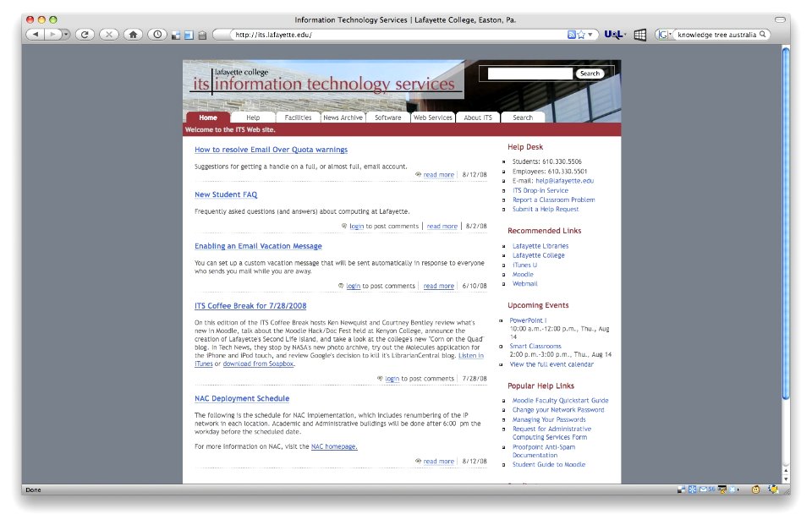Open Change your Network Password link

point(558,410)
